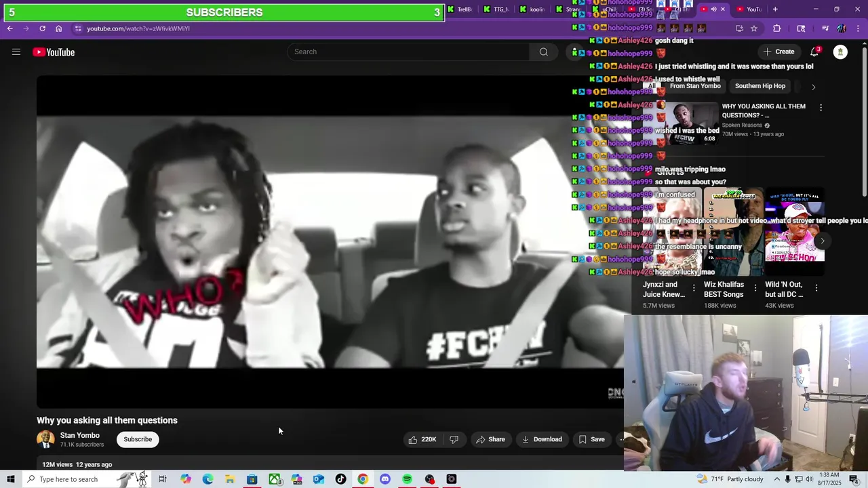Open File Explorer from taskbar
Screen dimensions: 868x488
click(230, 479)
